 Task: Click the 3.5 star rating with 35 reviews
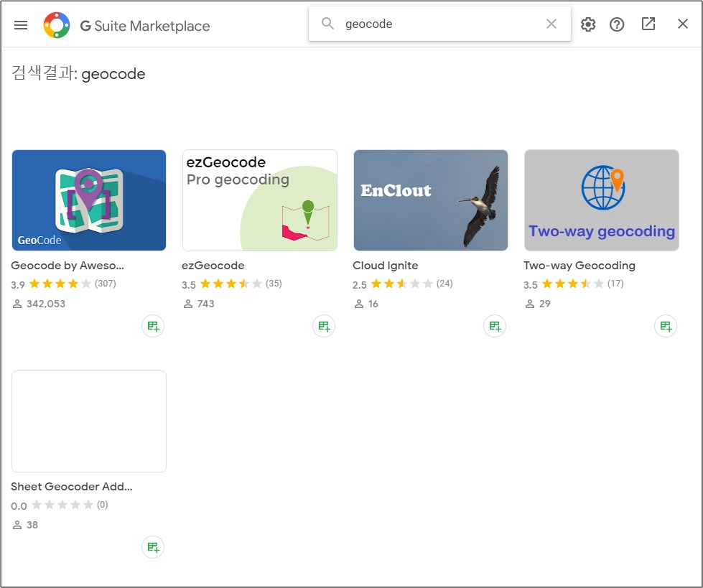click(x=231, y=284)
